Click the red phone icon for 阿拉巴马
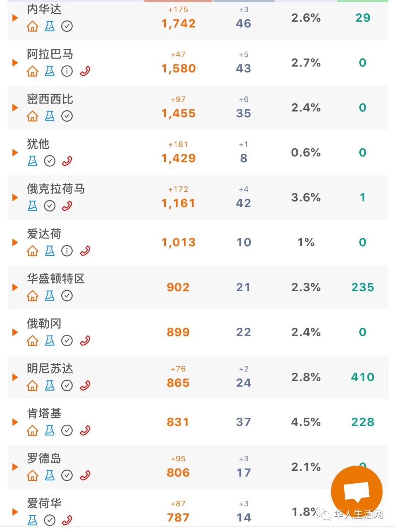 tap(85, 71)
